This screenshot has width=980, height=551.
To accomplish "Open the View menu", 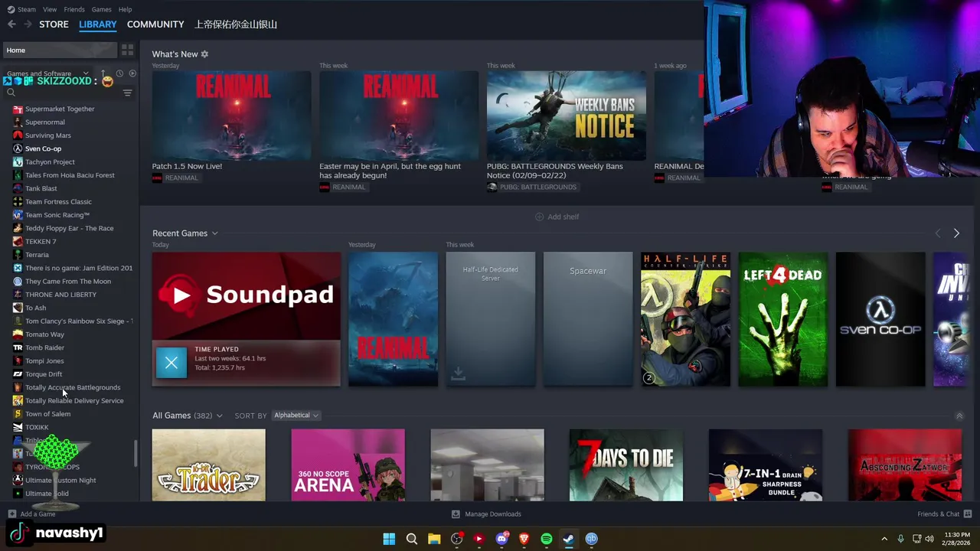I will [x=50, y=9].
